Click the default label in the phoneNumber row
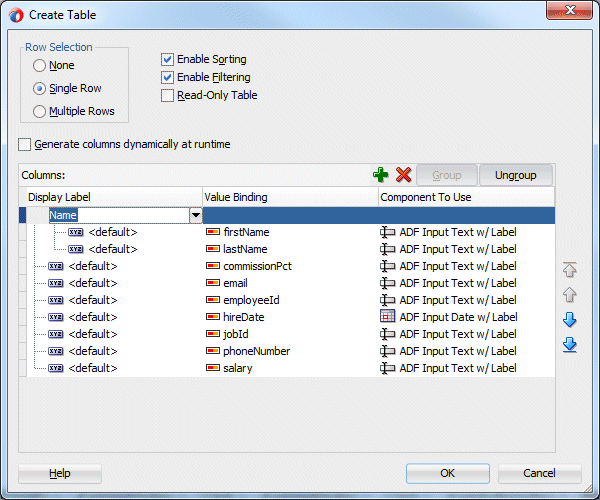Image resolution: width=600 pixels, height=500 pixels. [93, 351]
